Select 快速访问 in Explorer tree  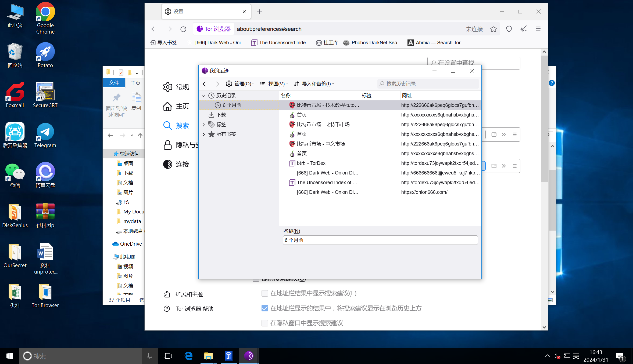point(126,154)
